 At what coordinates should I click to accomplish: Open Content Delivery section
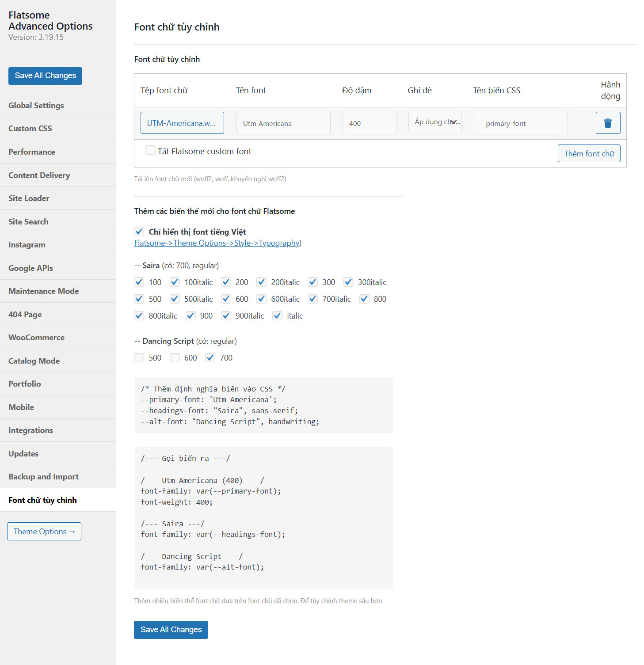pyautogui.click(x=58, y=175)
